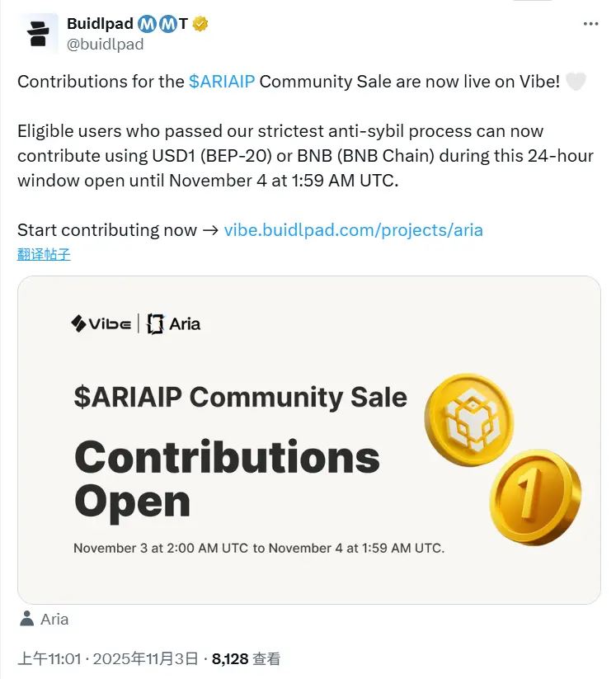616x679 pixels.
Task: Open the post timestamp link
Action: pos(107,658)
